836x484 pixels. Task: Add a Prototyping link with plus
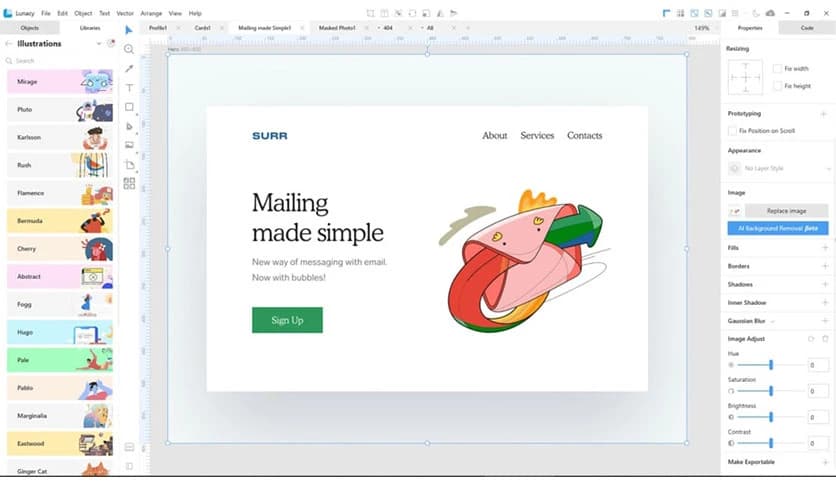tap(823, 114)
